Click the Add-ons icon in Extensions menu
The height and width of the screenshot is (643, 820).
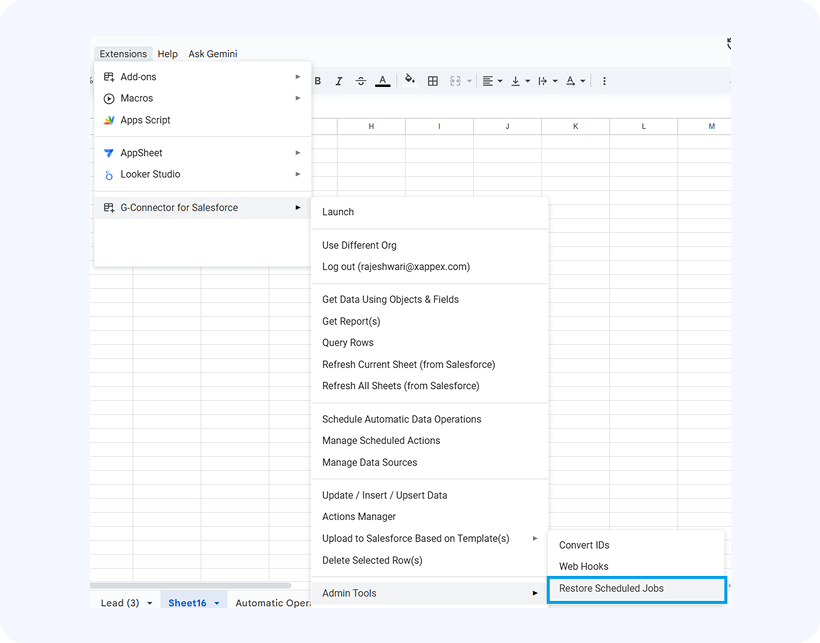click(109, 77)
